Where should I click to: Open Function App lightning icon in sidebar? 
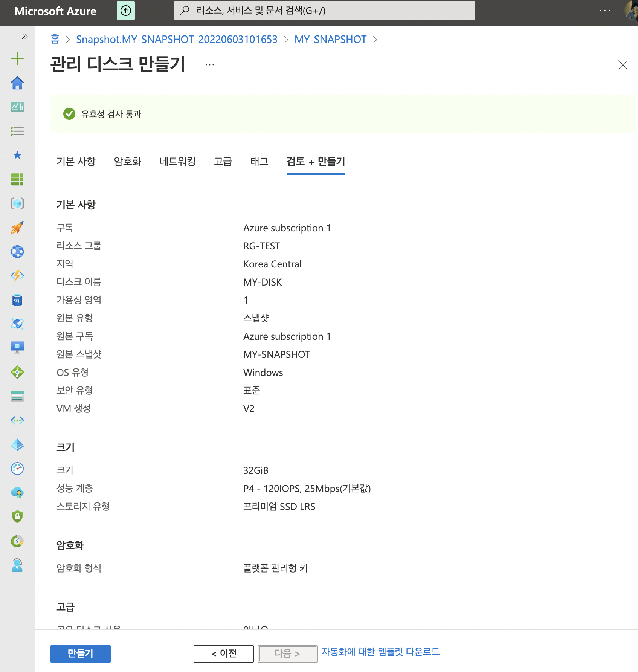(x=17, y=276)
